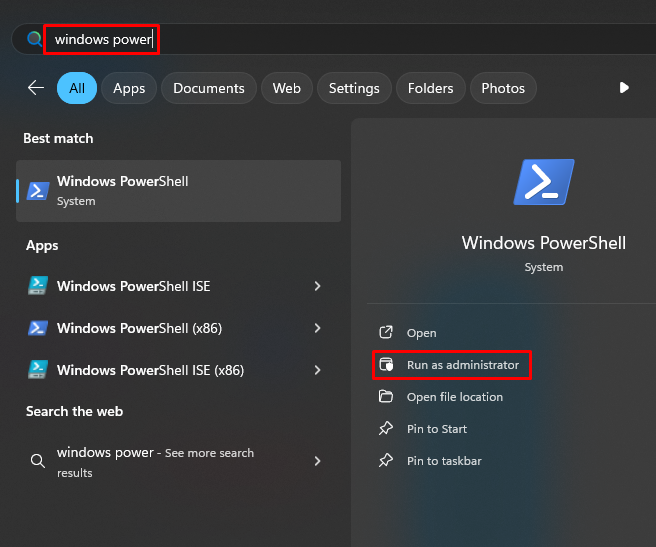Screen dimensions: 656x547
Task: Expand Windows PowerShell ISE (x86) chevron
Action: coord(318,370)
